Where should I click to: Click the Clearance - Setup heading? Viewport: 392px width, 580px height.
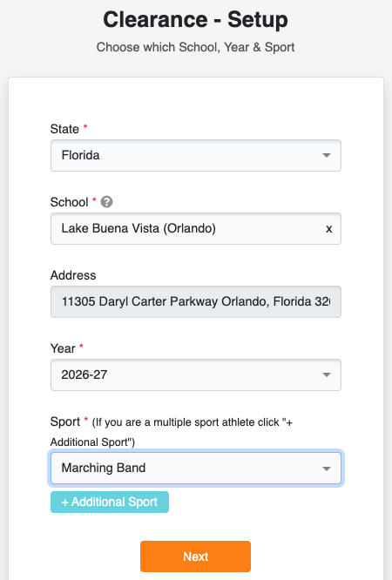(195, 19)
